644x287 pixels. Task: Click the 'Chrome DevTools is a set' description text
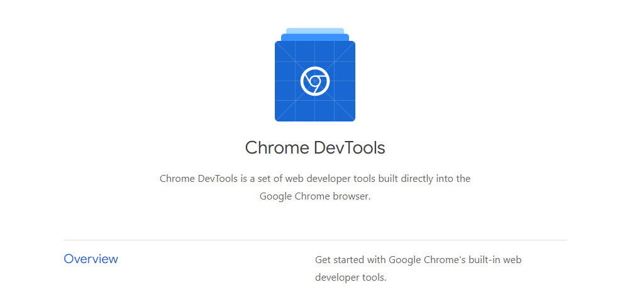315,188
